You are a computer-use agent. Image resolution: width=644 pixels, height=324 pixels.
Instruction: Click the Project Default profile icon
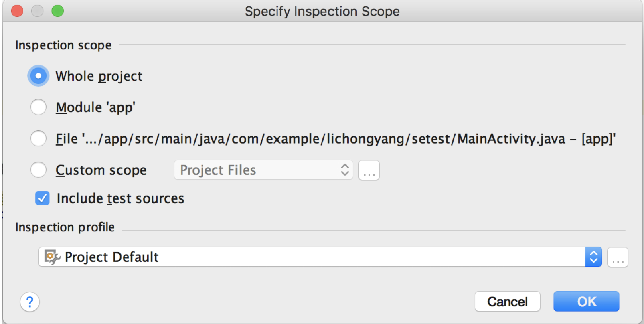click(x=52, y=257)
